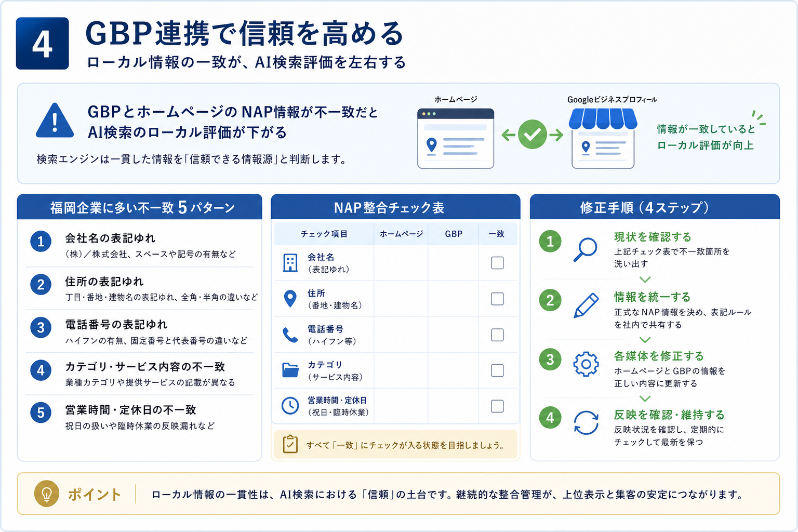Click the gear icon for 各媒体を修正する
Image resolution: width=798 pixels, height=532 pixels.
pyautogui.click(x=586, y=364)
